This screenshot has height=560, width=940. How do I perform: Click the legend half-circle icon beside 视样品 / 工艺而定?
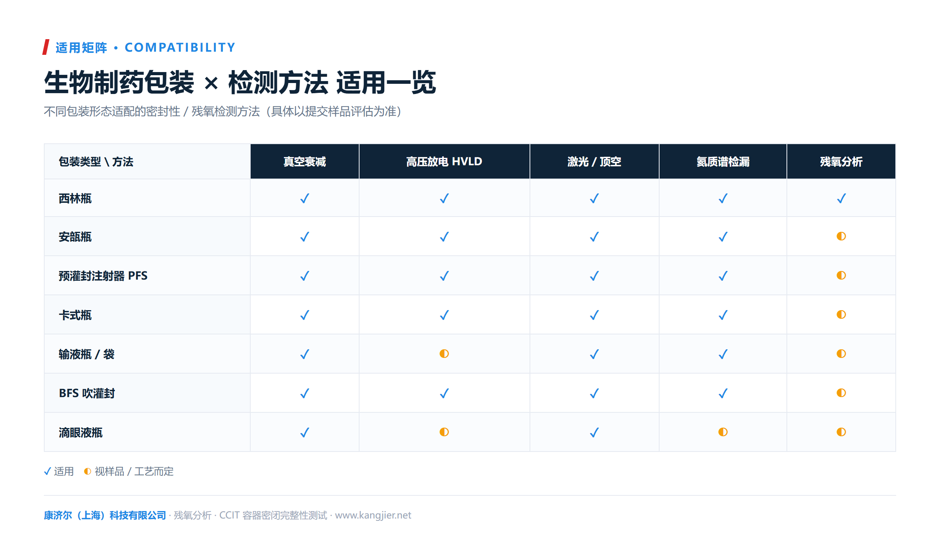pyautogui.click(x=88, y=471)
